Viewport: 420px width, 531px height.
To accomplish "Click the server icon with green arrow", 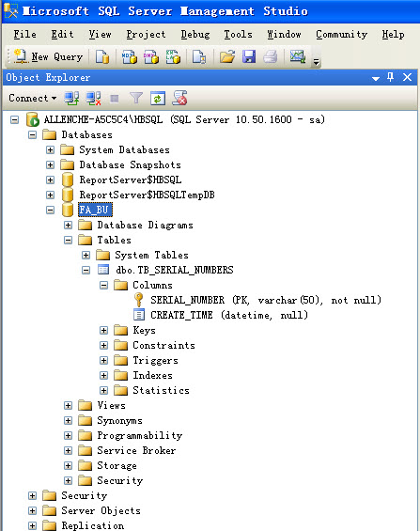I will pos(33,120).
